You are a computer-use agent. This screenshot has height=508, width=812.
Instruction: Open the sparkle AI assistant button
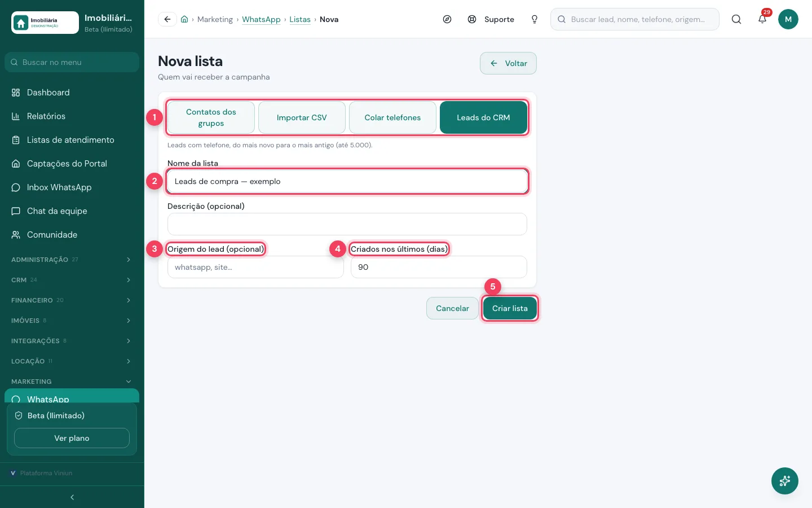pos(785,481)
